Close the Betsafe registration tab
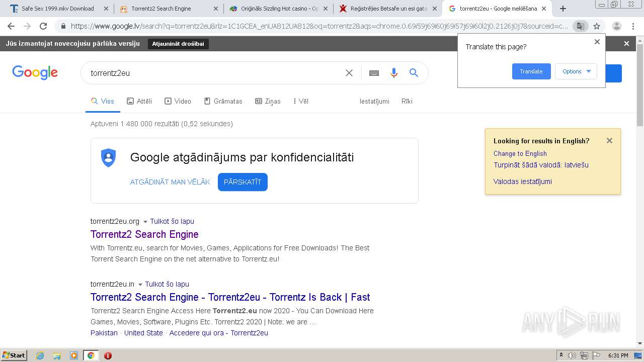This screenshot has height=362, width=644. tap(435, 9)
